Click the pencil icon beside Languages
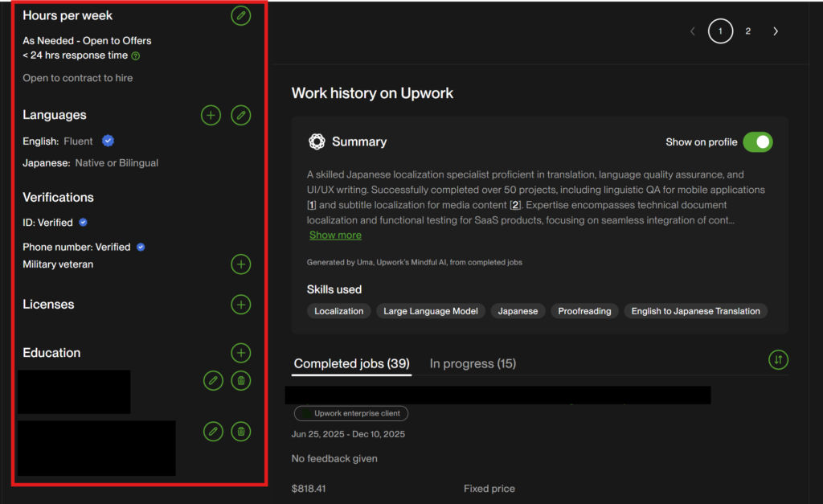Screen dimensions: 823x504 pyautogui.click(x=240, y=115)
